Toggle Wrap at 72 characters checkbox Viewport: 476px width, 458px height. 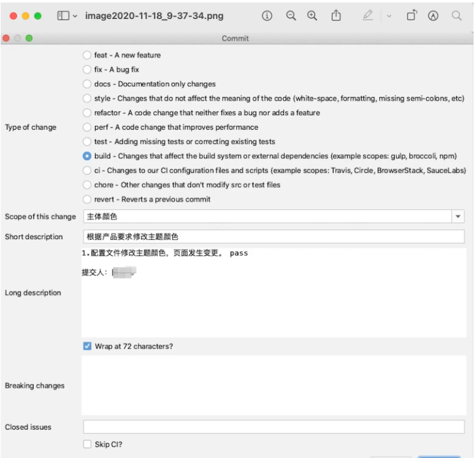tap(87, 346)
